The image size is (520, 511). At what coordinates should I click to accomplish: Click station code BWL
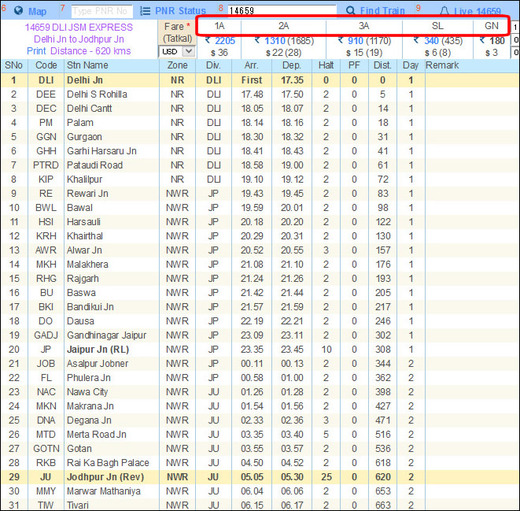click(x=46, y=208)
